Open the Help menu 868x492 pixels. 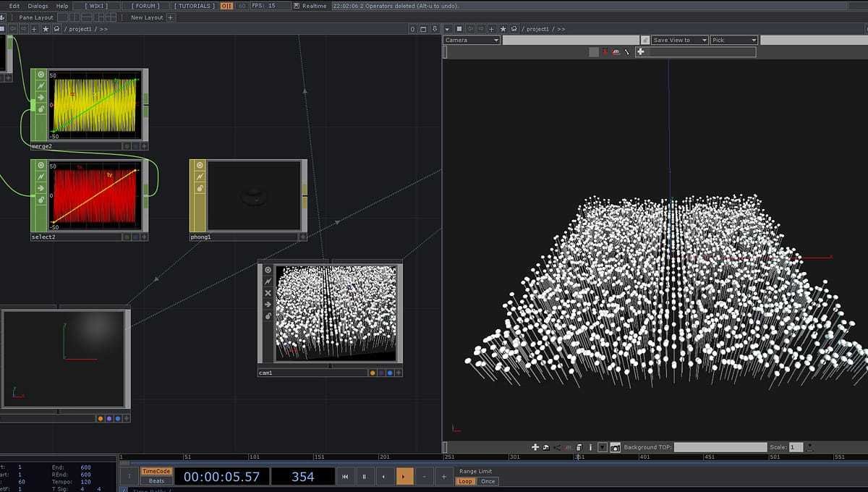(x=62, y=6)
